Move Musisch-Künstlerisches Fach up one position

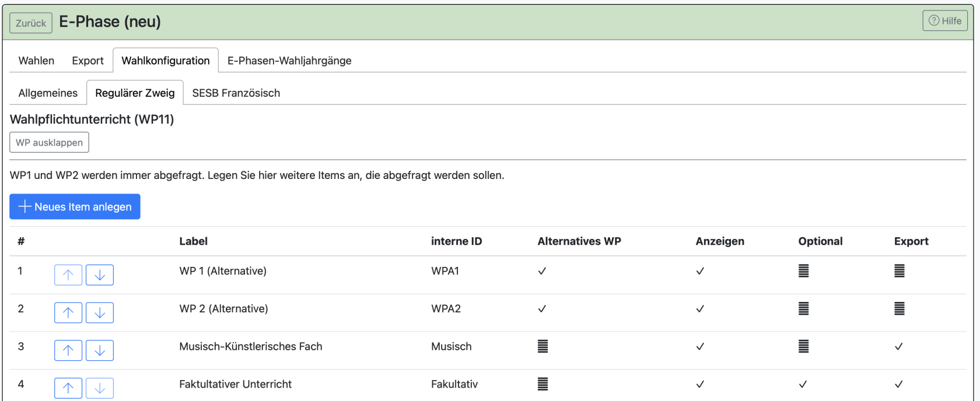point(68,350)
